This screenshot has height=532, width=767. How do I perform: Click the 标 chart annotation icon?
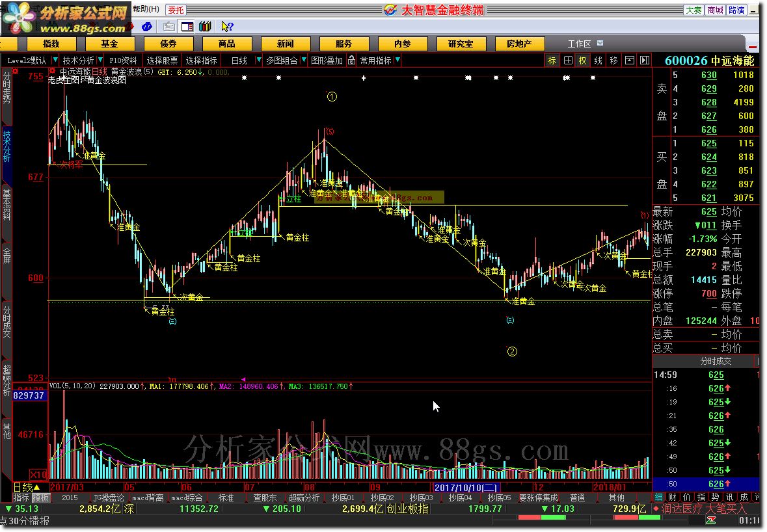click(x=552, y=60)
